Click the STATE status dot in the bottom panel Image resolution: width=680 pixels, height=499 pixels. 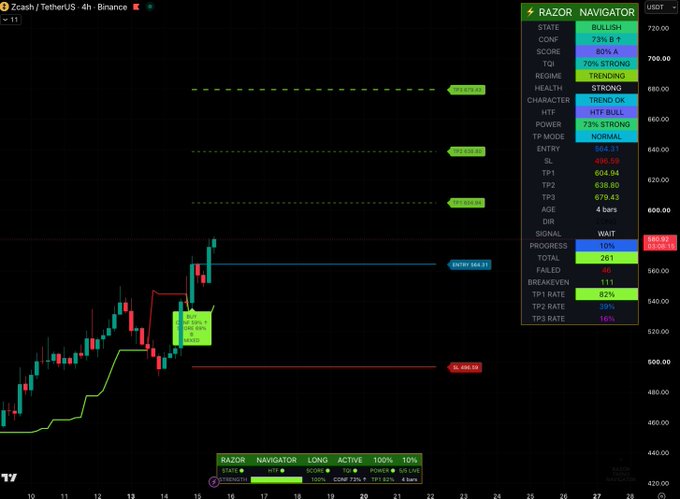[242, 470]
